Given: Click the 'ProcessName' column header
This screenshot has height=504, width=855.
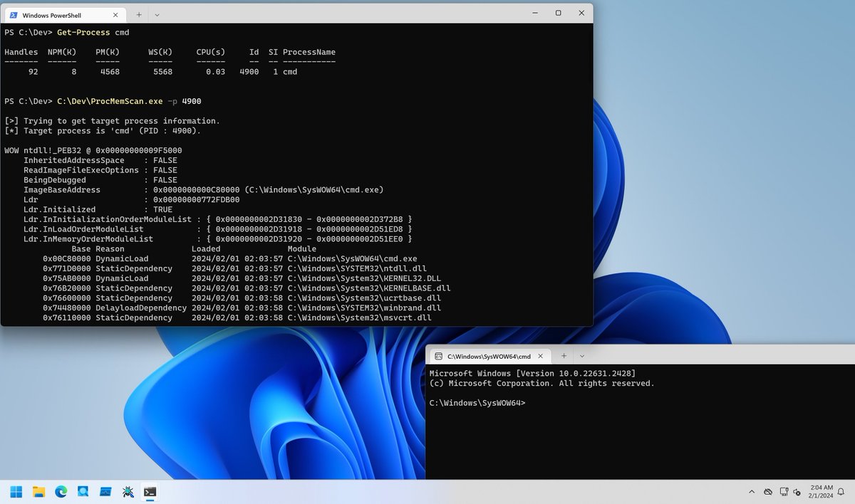Looking at the screenshot, I should tap(309, 52).
